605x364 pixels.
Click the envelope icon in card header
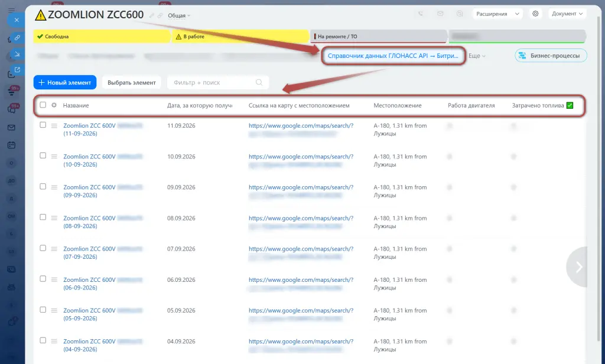tap(440, 14)
